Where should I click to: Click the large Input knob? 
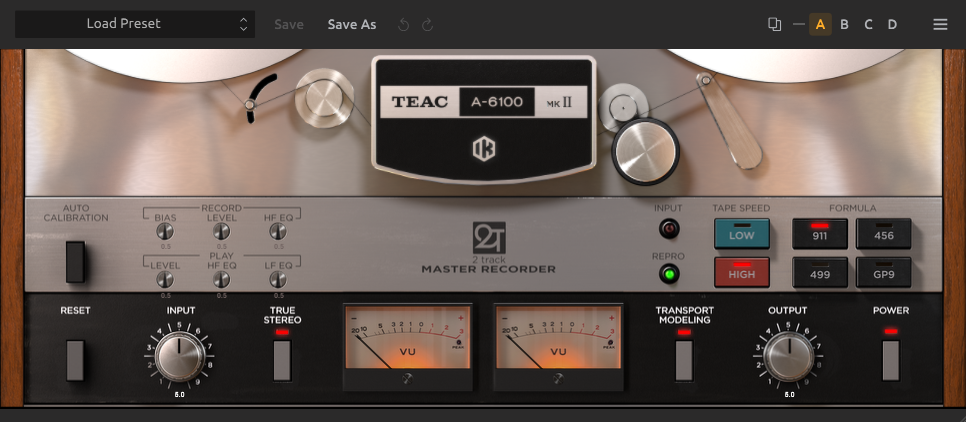tap(179, 357)
